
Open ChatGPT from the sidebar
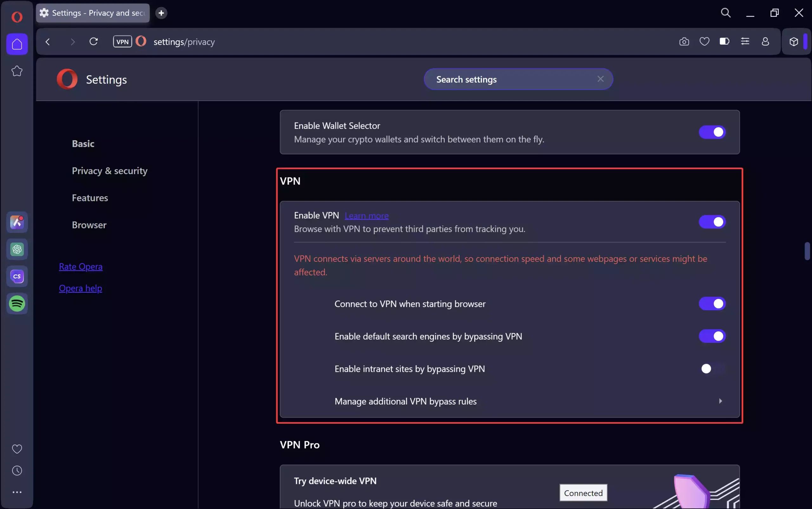pyautogui.click(x=17, y=249)
